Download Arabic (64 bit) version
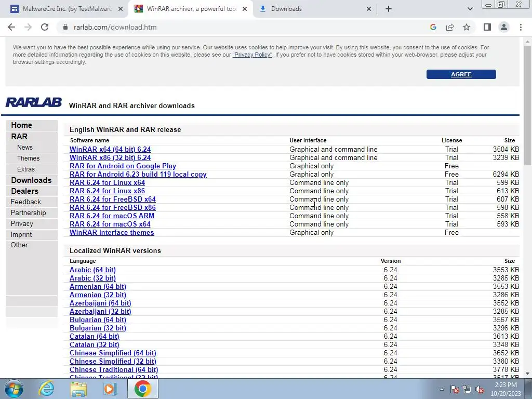This screenshot has width=532, height=399. (92, 270)
